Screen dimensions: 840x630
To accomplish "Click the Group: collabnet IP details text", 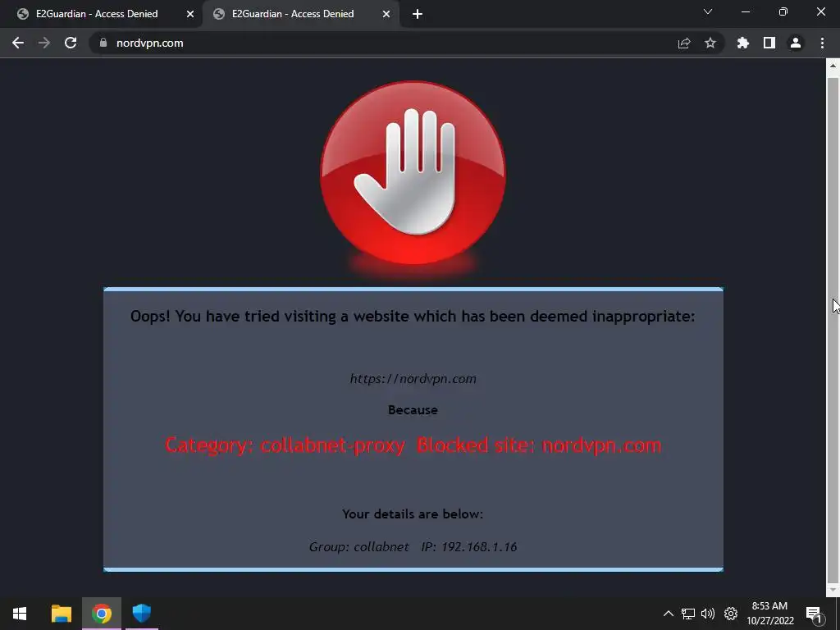I will [x=413, y=547].
